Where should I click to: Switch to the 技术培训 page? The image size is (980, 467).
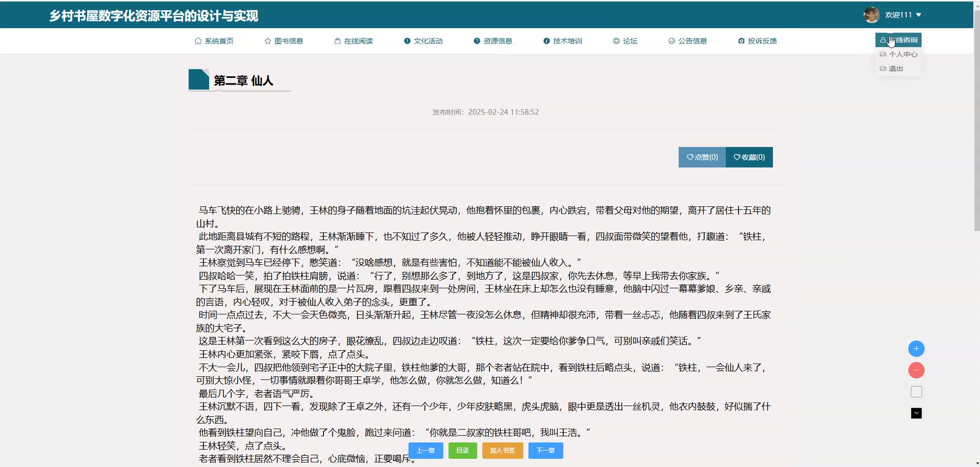pos(562,41)
